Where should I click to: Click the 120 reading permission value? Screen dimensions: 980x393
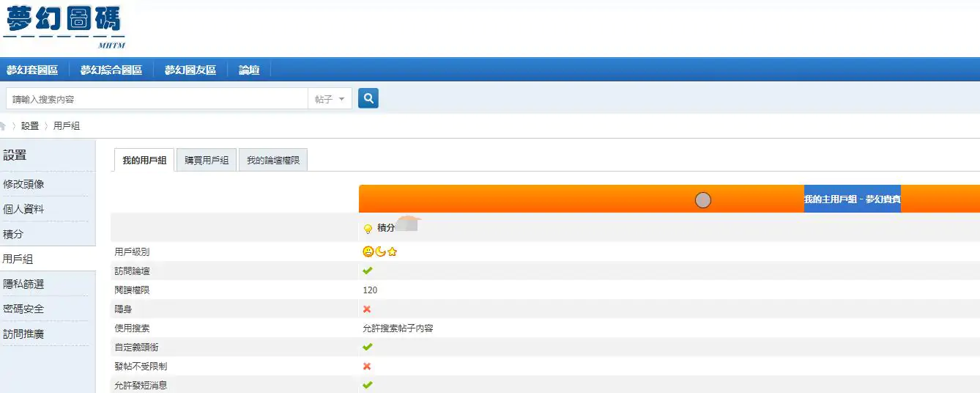(x=370, y=290)
